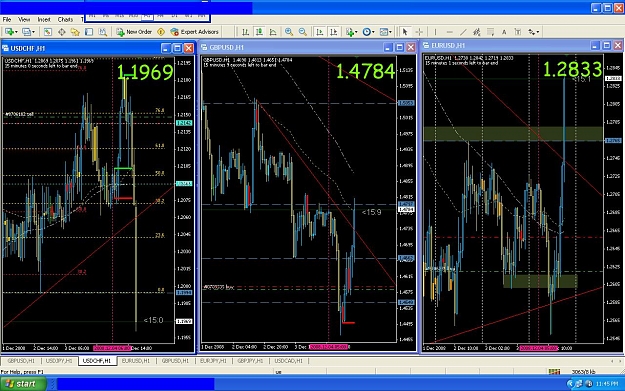
Task: Select the Cursor arrow tool
Action: pyautogui.click(x=405, y=32)
